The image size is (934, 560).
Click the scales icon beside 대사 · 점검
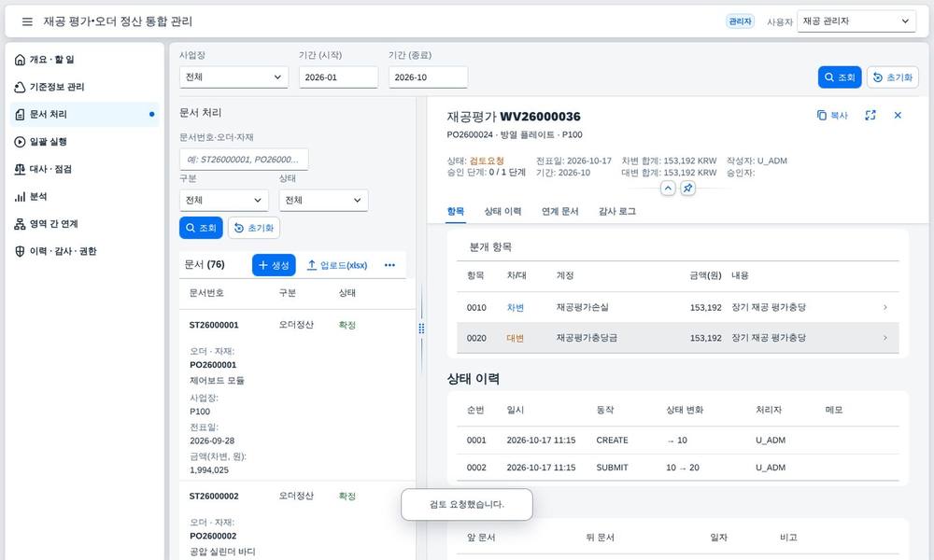(x=20, y=169)
